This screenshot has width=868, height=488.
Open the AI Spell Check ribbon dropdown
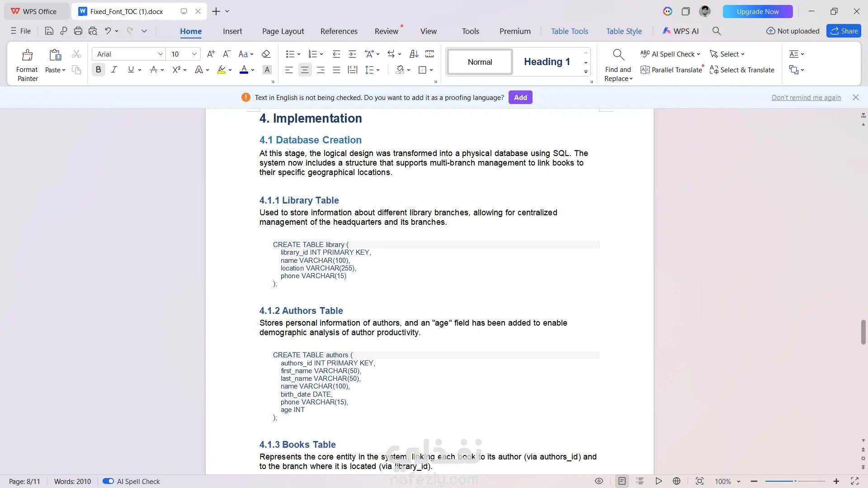click(x=698, y=54)
